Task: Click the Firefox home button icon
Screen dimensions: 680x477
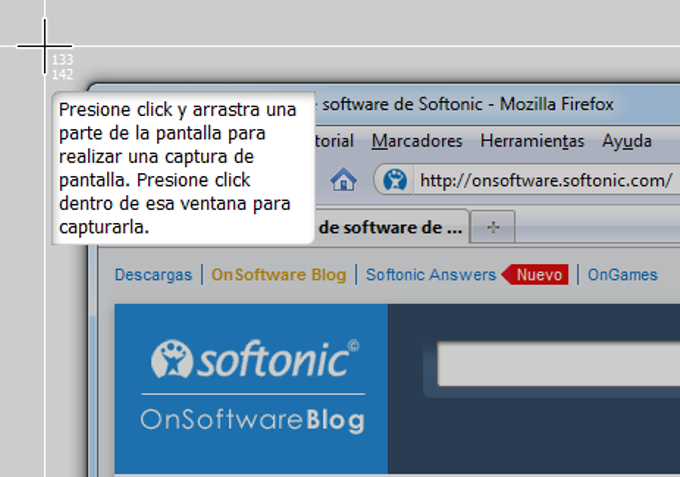Action: click(343, 179)
